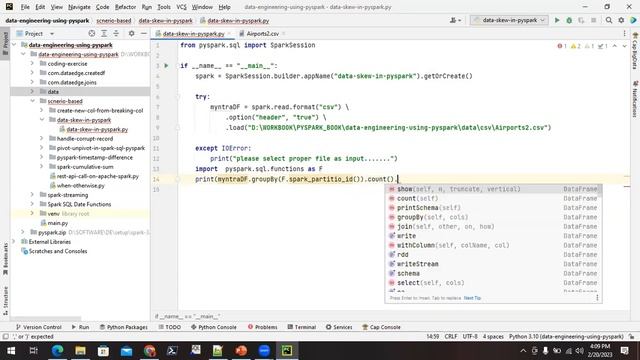640x360 pixels.
Task: Open Microsoft Edge from taskbar
Action: pyautogui.click(x=58, y=351)
